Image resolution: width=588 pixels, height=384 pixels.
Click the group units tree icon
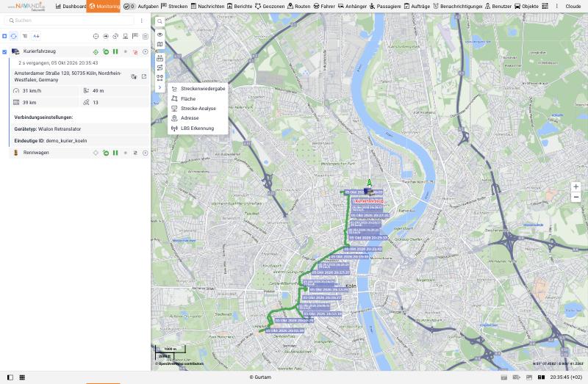click(25, 36)
